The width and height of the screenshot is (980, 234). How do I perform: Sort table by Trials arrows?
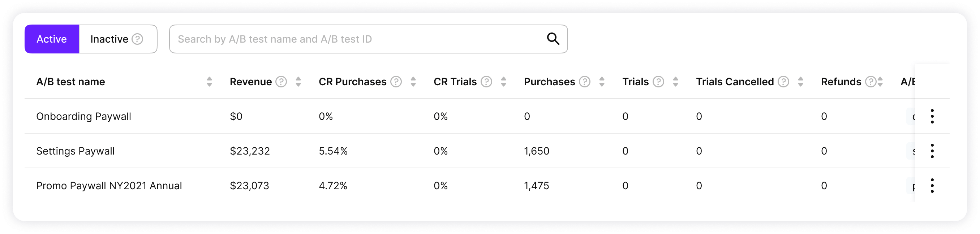click(675, 82)
